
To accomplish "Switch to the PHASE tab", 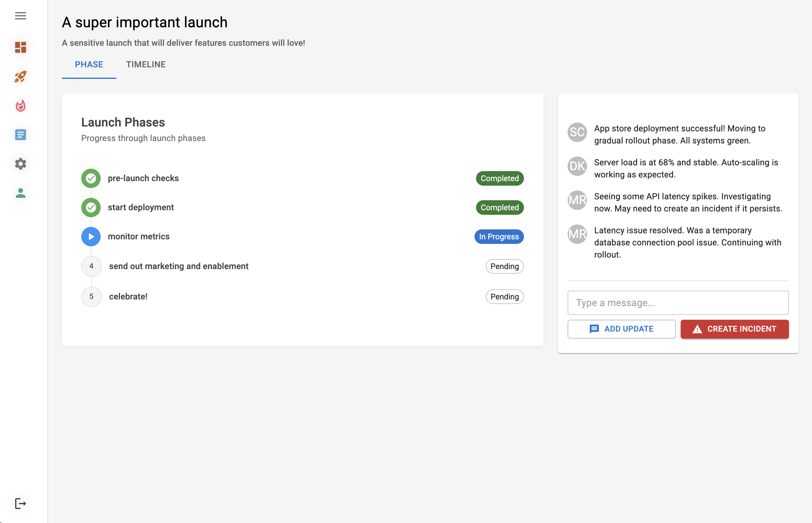I will click(89, 65).
